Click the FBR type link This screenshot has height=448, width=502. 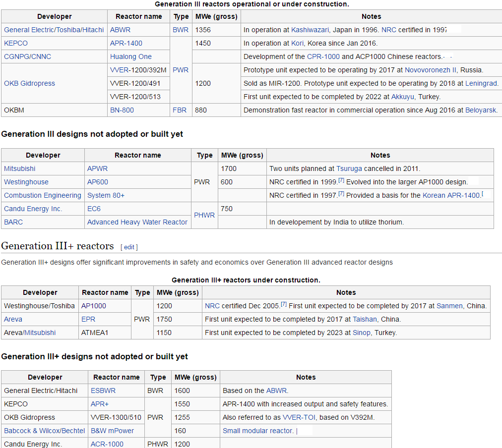pyautogui.click(x=180, y=111)
